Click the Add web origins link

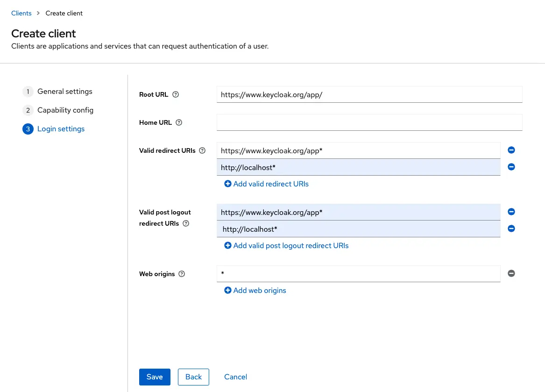[x=255, y=290]
